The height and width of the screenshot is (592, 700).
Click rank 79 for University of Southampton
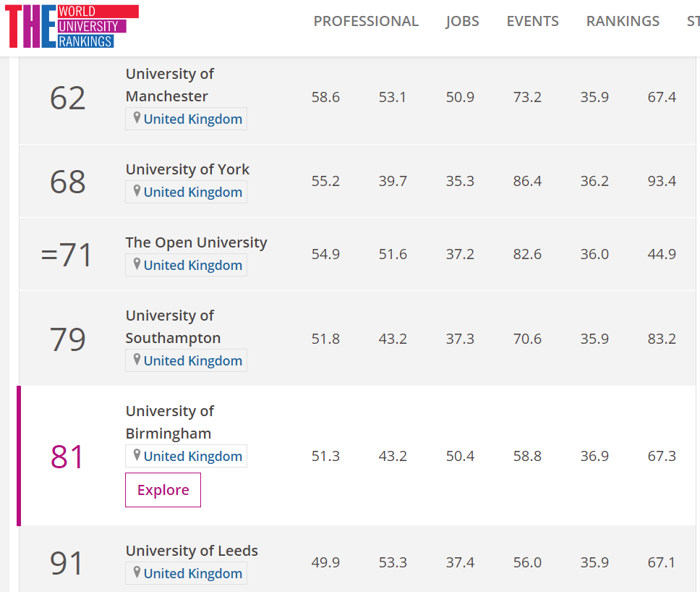coord(67,339)
